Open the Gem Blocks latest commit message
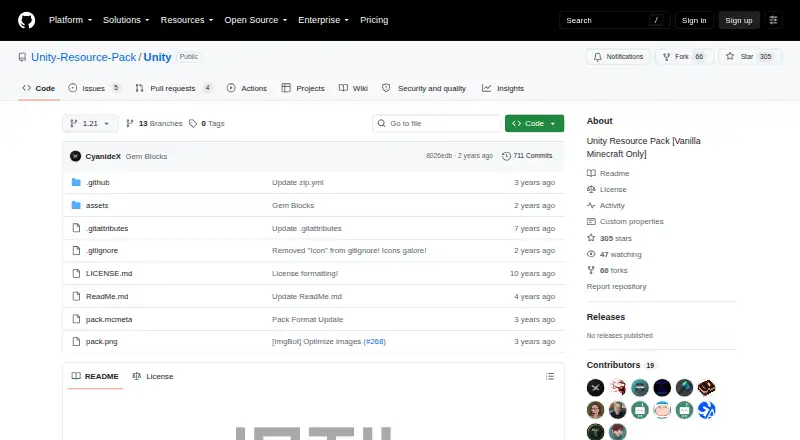This screenshot has height=440, width=800. (x=146, y=156)
